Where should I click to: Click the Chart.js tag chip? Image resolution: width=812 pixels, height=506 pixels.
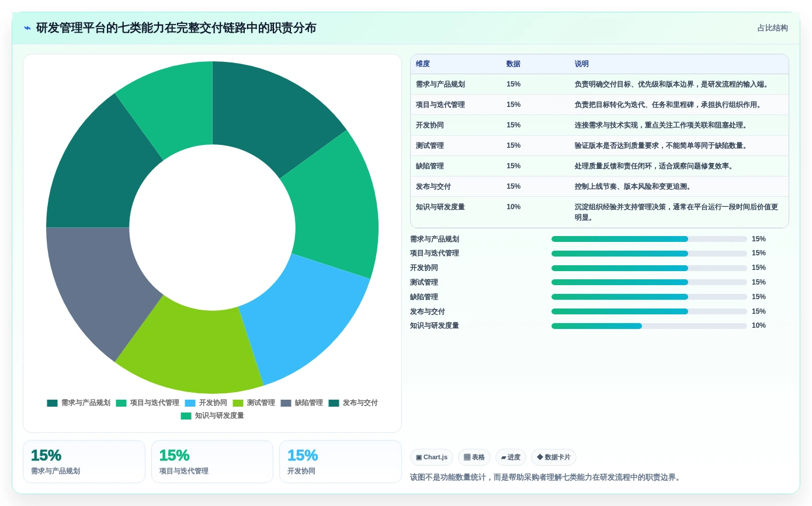pos(432,458)
